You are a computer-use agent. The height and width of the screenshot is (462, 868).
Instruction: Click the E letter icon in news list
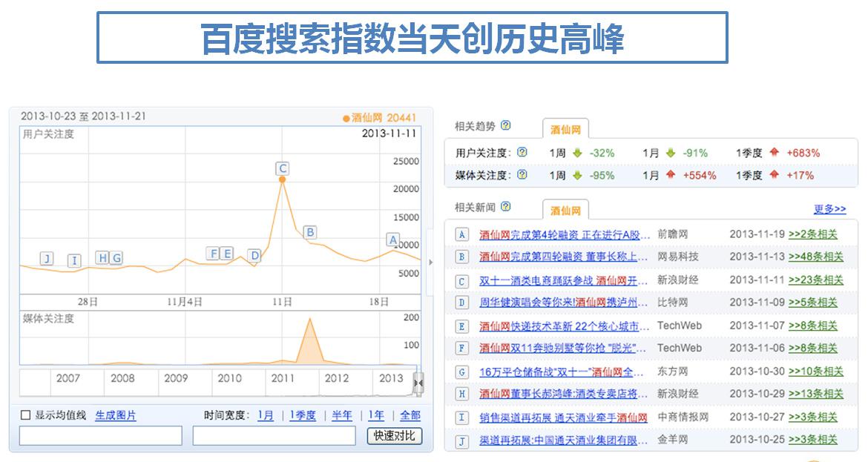(x=461, y=326)
